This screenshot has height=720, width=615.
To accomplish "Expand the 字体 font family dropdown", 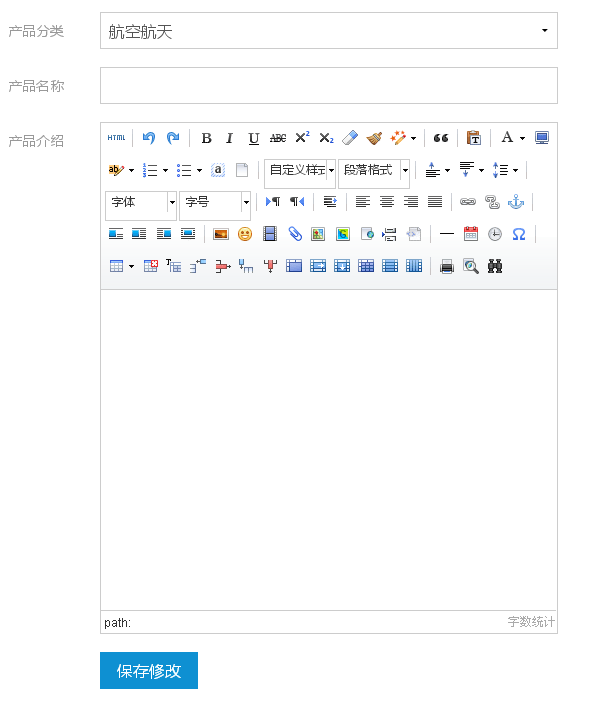I will [141, 202].
